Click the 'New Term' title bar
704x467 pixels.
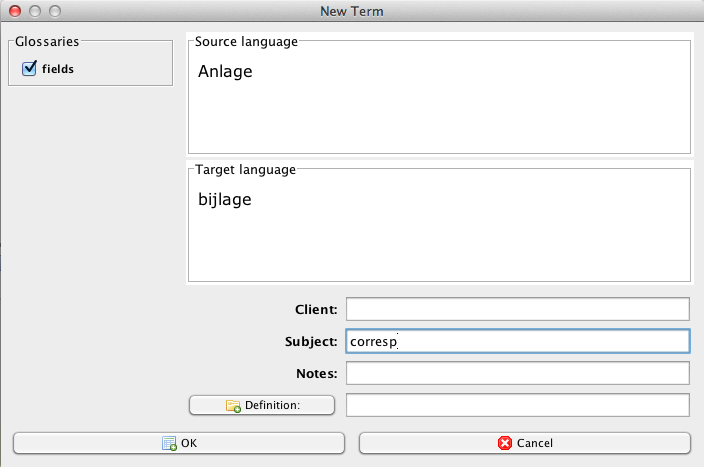coord(351,11)
